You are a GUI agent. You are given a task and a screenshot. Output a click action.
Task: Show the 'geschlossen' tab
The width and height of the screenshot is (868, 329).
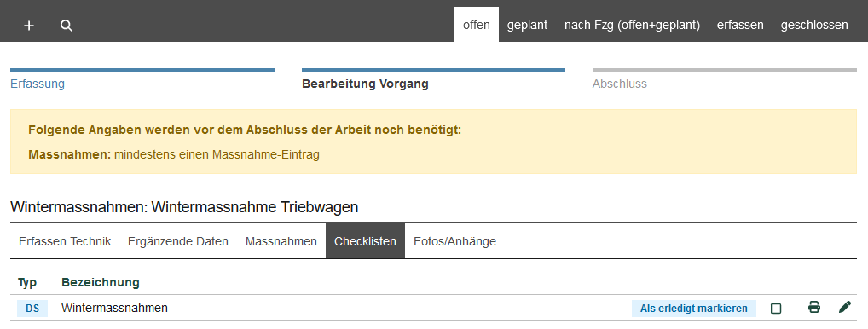(814, 25)
